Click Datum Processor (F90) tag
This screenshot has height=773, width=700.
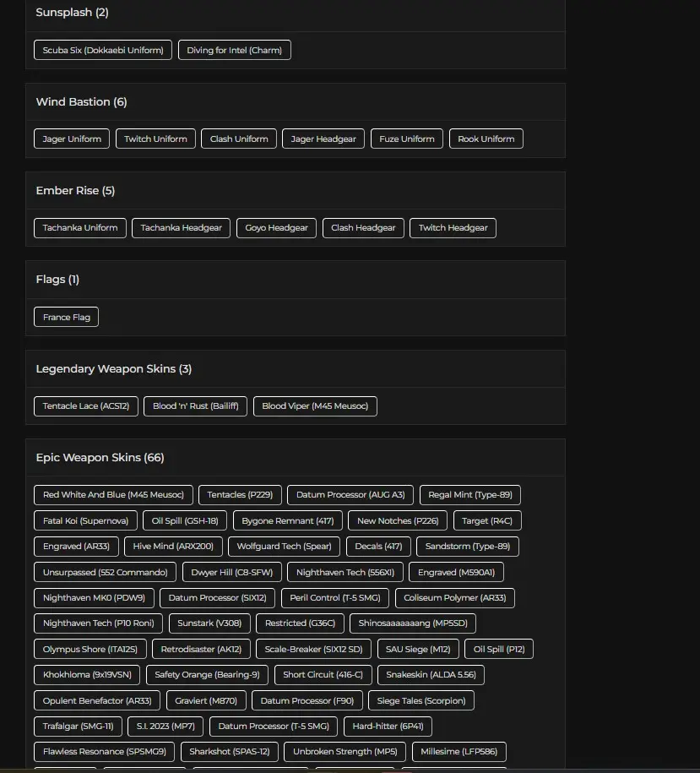click(307, 700)
